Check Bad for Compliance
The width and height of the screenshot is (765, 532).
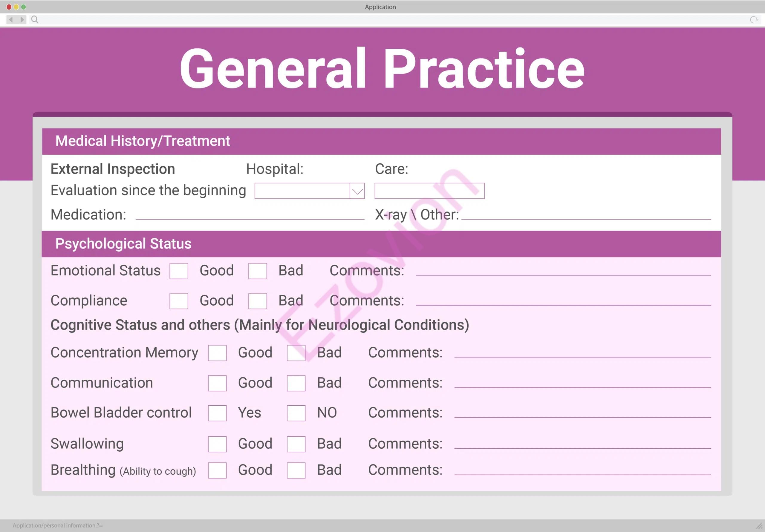point(258,301)
